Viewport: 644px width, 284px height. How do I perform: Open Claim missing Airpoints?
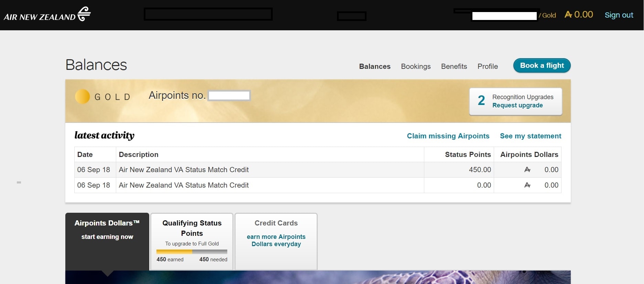448,136
